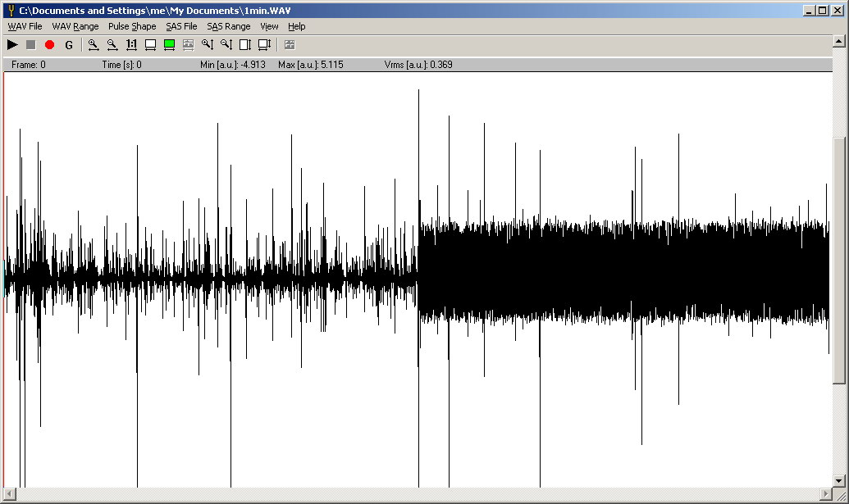849x504 pixels.
Task: Click the vertical scrollbar thumb
Action: click(839, 259)
